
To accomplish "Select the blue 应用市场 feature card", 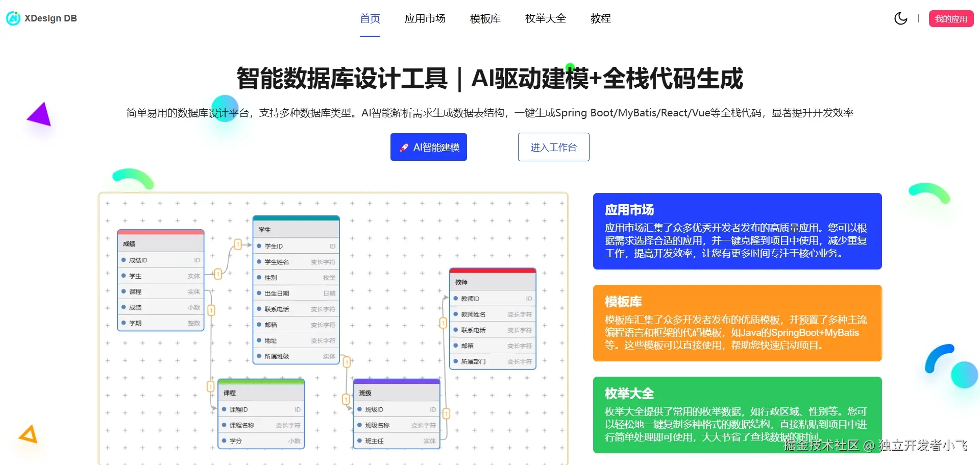I will pos(737,231).
